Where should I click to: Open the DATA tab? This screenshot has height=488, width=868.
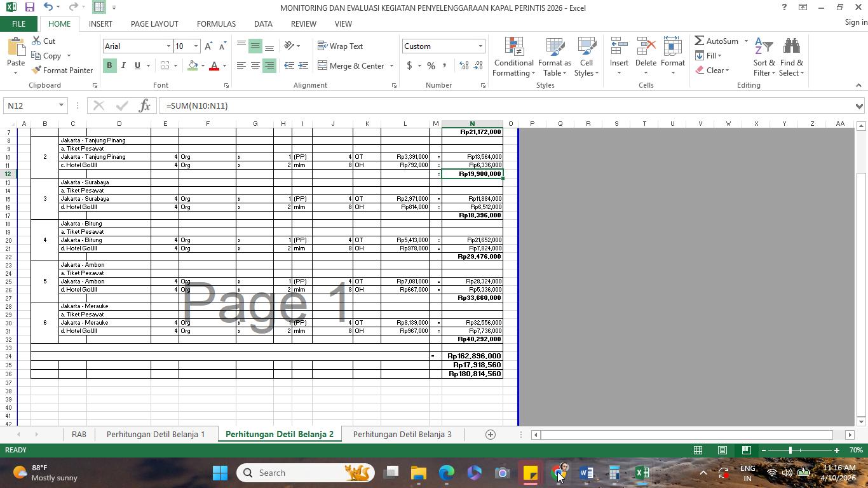click(263, 24)
